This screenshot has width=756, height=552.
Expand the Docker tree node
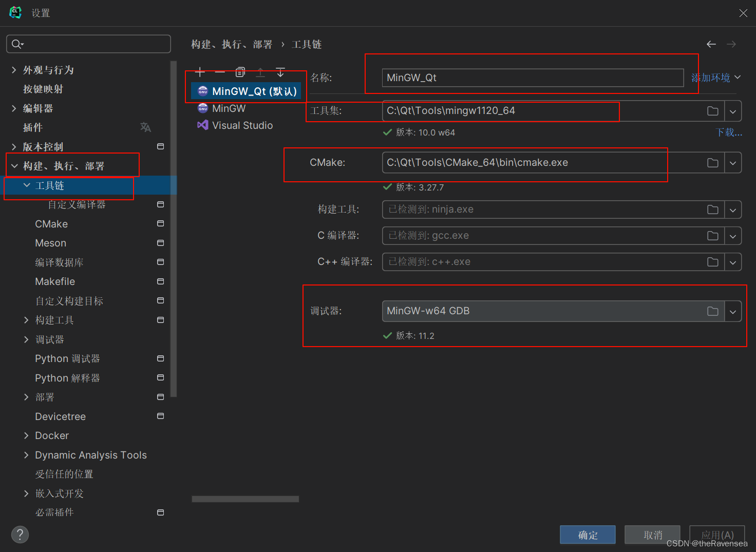pos(26,435)
